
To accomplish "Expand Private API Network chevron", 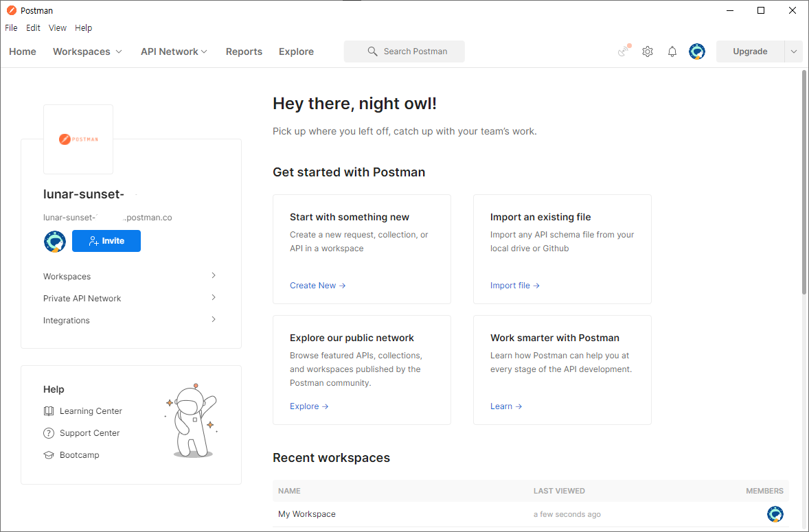I will point(214,297).
